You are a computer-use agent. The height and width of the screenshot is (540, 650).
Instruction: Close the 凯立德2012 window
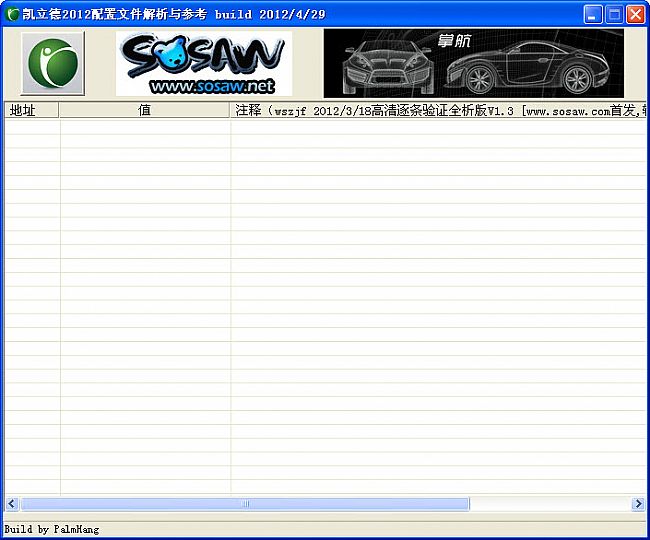pyautogui.click(x=635, y=15)
